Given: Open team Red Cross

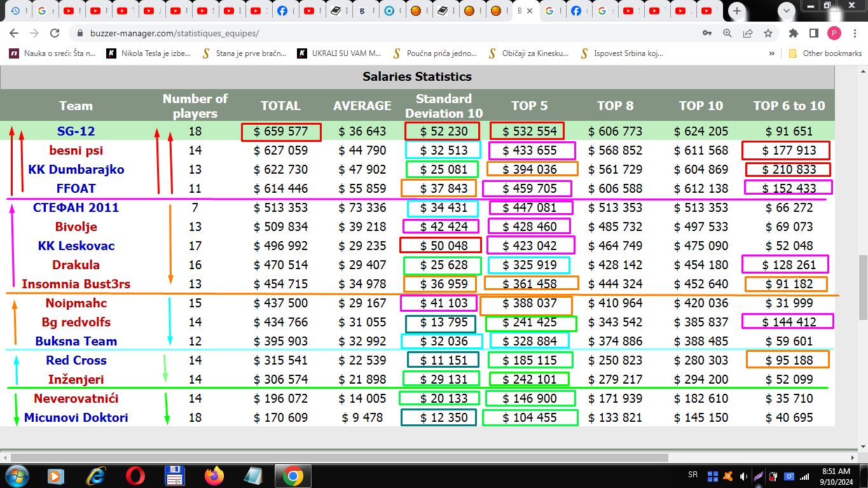Looking at the screenshot, I should 76,361.
